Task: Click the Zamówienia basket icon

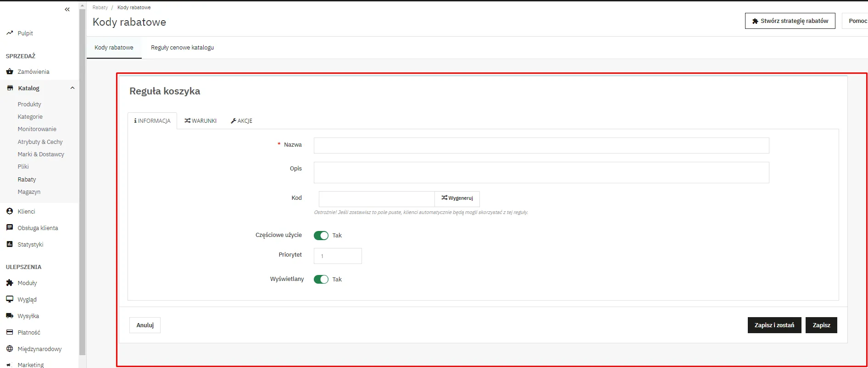Action: 10,71
